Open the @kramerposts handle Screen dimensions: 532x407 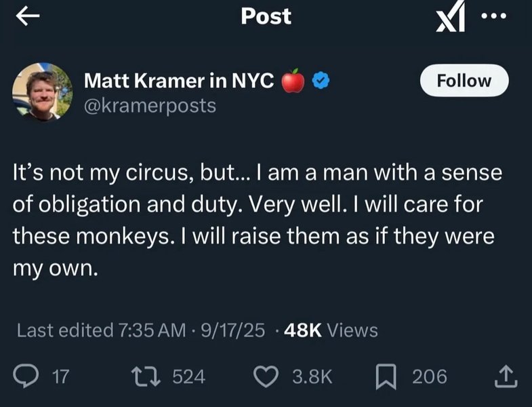[150, 106]
